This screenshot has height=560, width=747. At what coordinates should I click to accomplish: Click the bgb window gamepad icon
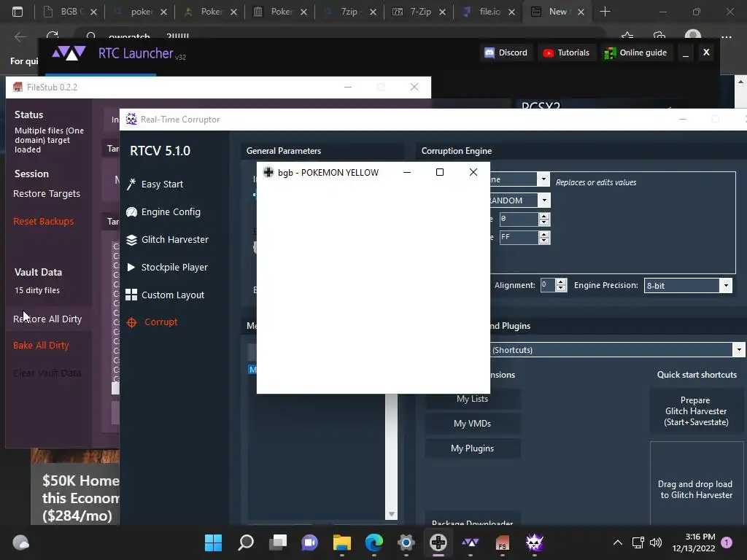(268, 172)
